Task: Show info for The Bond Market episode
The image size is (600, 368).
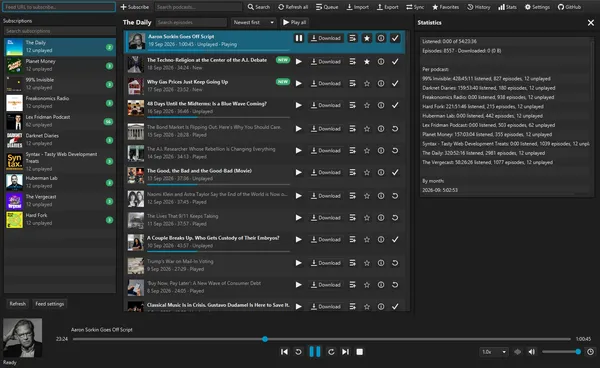Action: coord(381,129)
